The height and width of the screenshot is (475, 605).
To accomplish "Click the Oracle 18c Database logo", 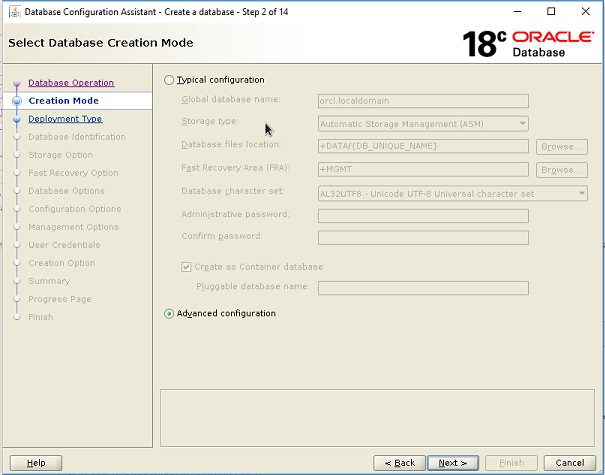I will pyautogui.click(x=528, y=44).
